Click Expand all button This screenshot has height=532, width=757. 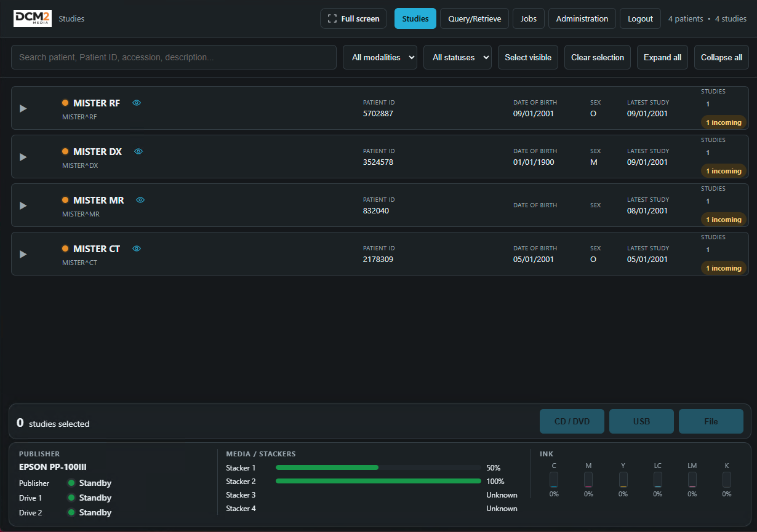coord(662,57)
